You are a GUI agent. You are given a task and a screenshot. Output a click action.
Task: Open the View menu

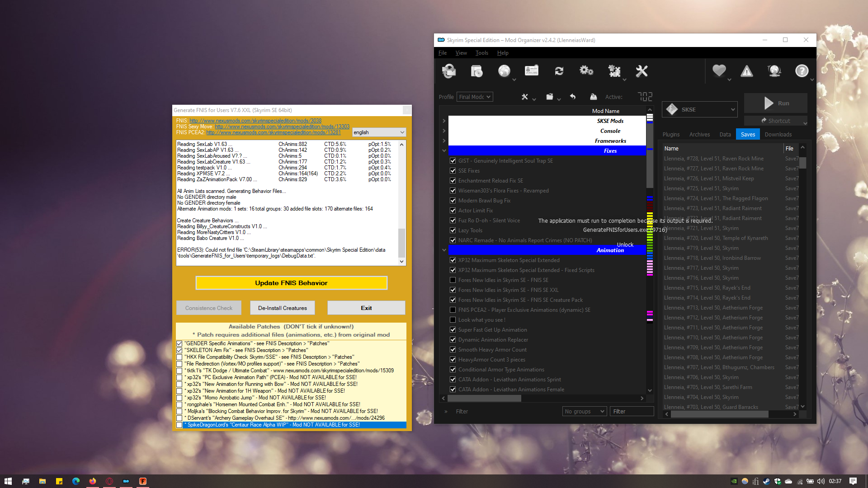(x=461, y=53)
